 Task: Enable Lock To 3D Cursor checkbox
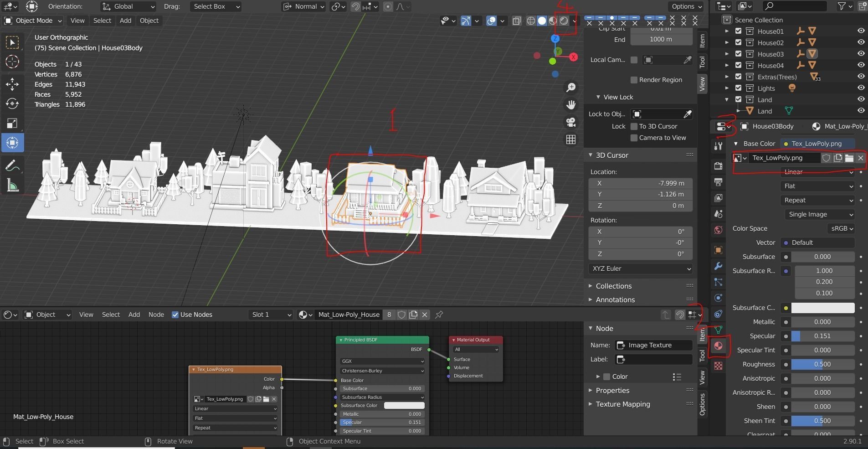coord(634,126)
